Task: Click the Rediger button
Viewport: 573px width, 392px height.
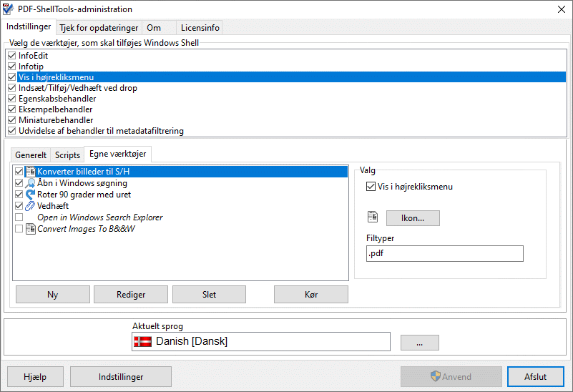Action: [x=131, y=295]
